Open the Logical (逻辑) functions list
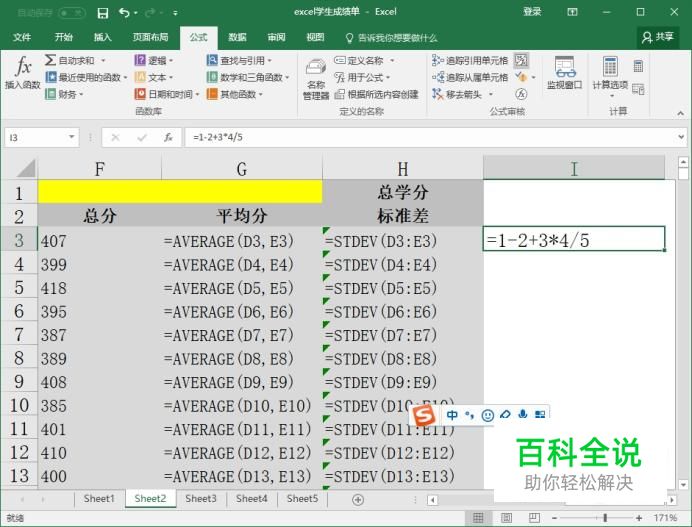The width and height of the screenshot is (692, 527). pos(154,60)
